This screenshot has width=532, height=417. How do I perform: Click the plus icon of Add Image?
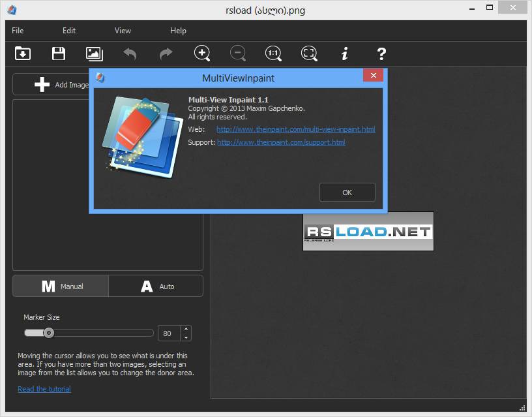click(x=42, y=85)
